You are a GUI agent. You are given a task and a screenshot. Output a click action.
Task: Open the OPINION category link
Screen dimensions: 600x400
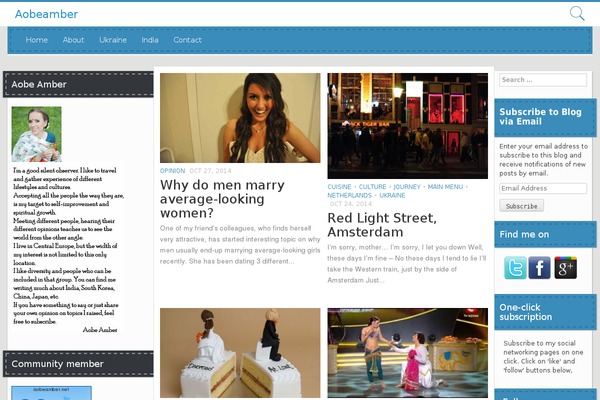click(172, 171)
